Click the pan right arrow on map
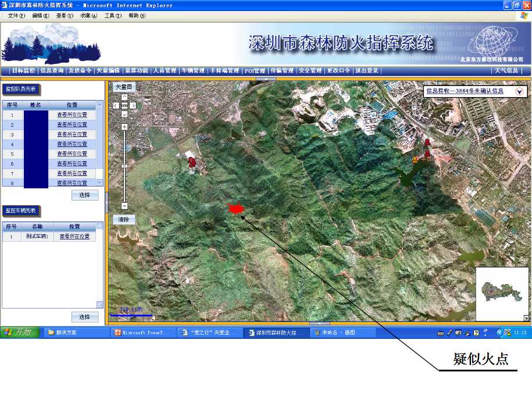Image resolution: width=532 pixels, height=397 pixels. point(133,106)
